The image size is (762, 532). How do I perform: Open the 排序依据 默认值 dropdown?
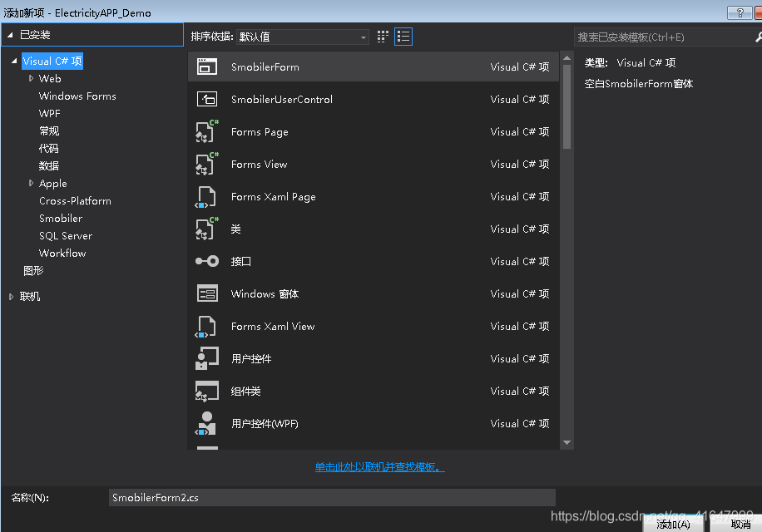tap(302, 37)
